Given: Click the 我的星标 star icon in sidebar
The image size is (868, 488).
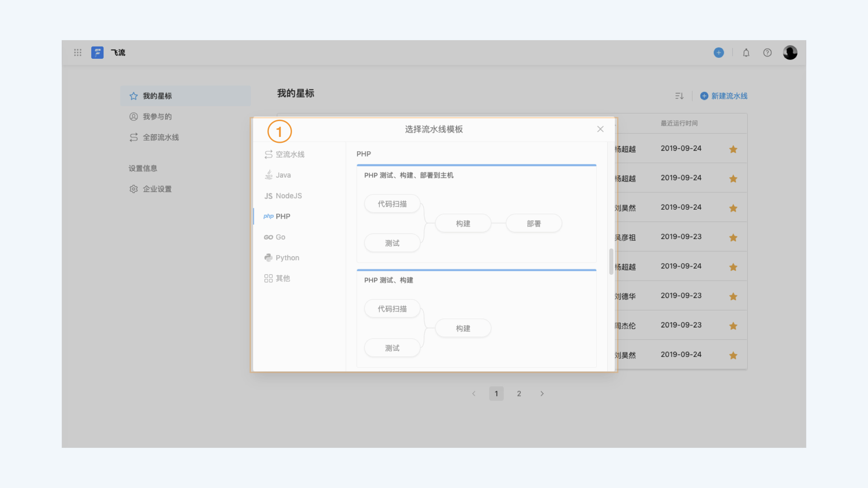Looking at the screenshot, I should 133,96.
